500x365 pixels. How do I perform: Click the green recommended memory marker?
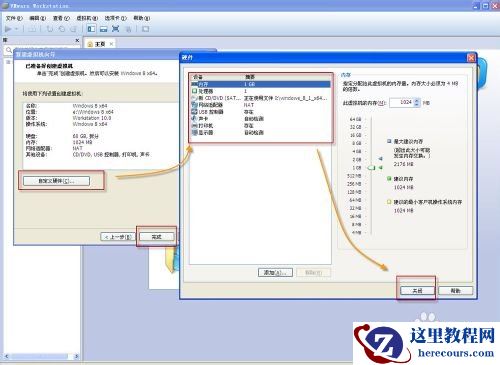coord(380,168)
